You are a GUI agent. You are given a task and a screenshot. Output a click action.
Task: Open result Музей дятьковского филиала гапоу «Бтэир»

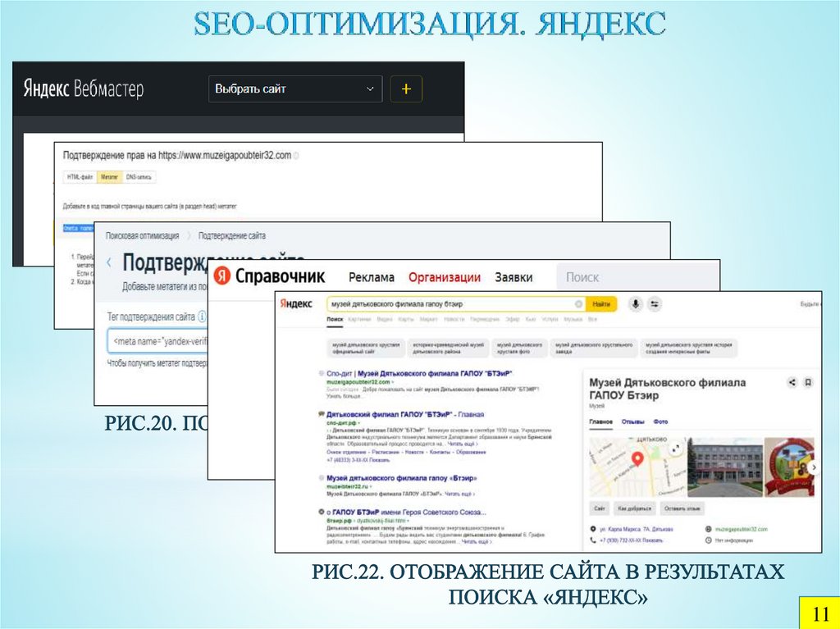pyautogui.click(x=401, y=478)
